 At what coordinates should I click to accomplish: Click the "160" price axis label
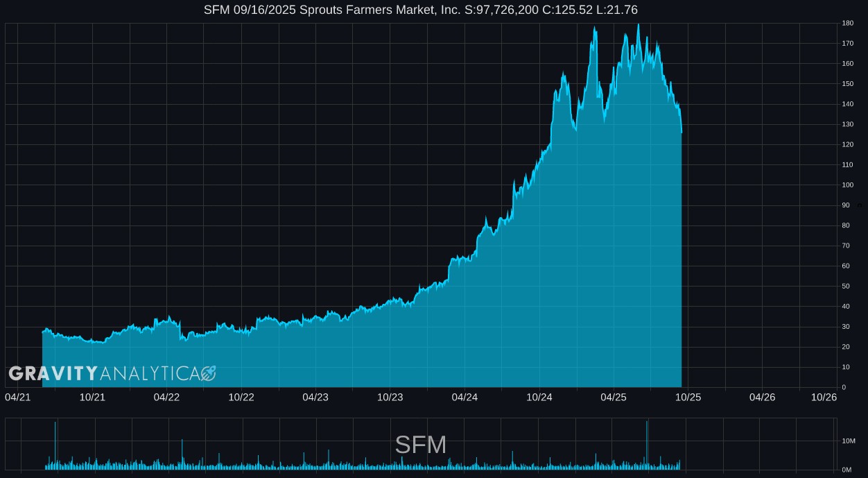[x=847, y=64]
